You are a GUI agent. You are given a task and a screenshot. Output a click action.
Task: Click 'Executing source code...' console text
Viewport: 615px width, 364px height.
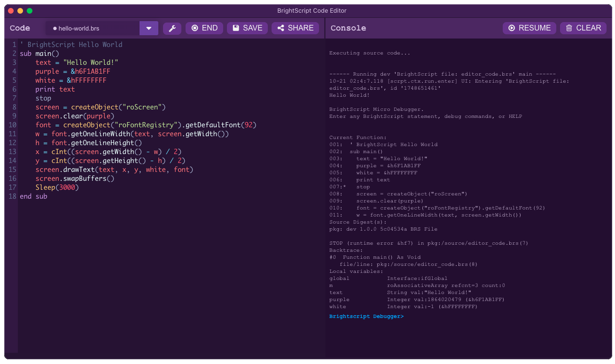pos(370,53)
